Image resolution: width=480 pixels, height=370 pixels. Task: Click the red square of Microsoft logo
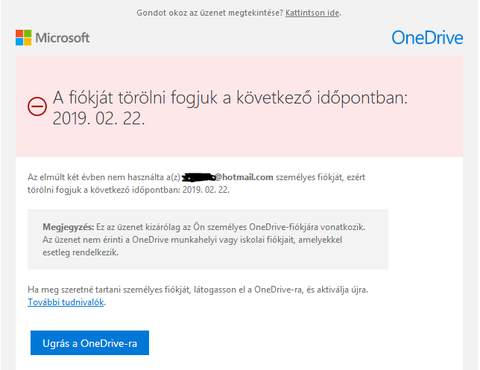point(19,33)
